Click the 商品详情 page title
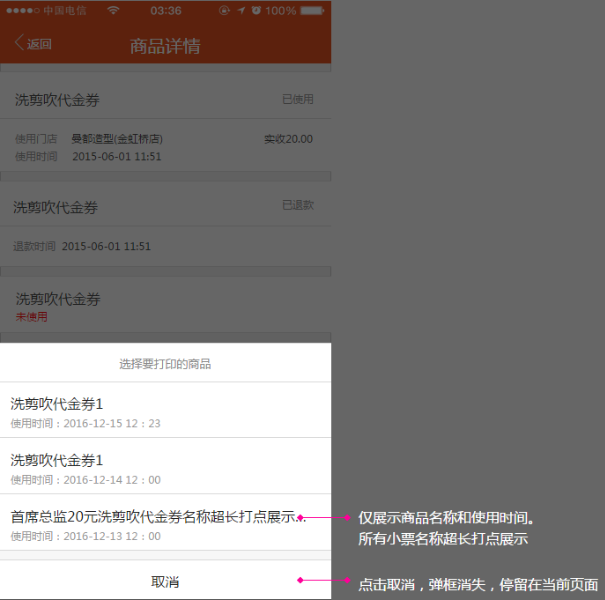The image size is (605, 600). 165,46
